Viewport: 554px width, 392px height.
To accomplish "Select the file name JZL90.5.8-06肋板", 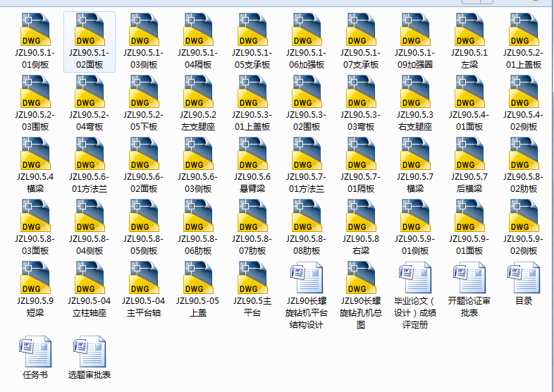I will point(198,245).
